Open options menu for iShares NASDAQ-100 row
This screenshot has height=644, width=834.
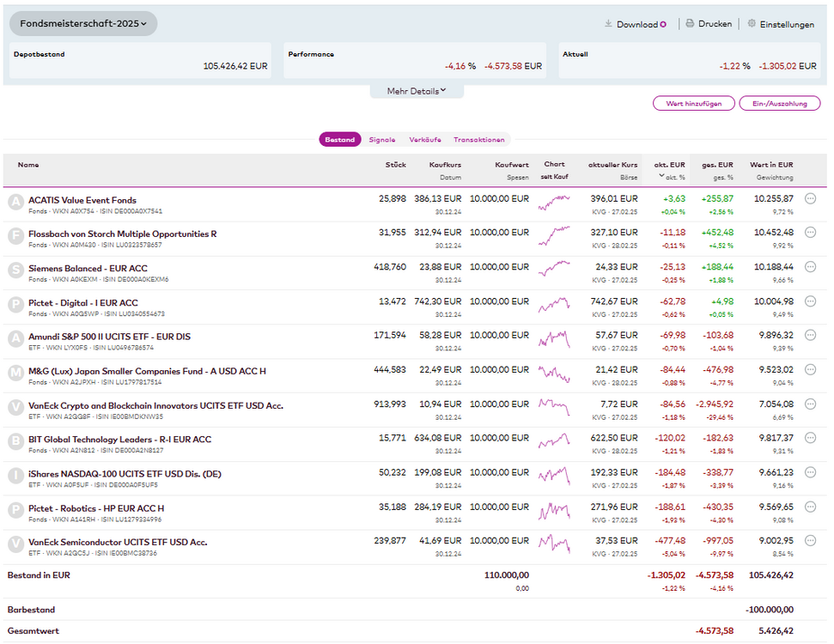[x=810, y=472]
